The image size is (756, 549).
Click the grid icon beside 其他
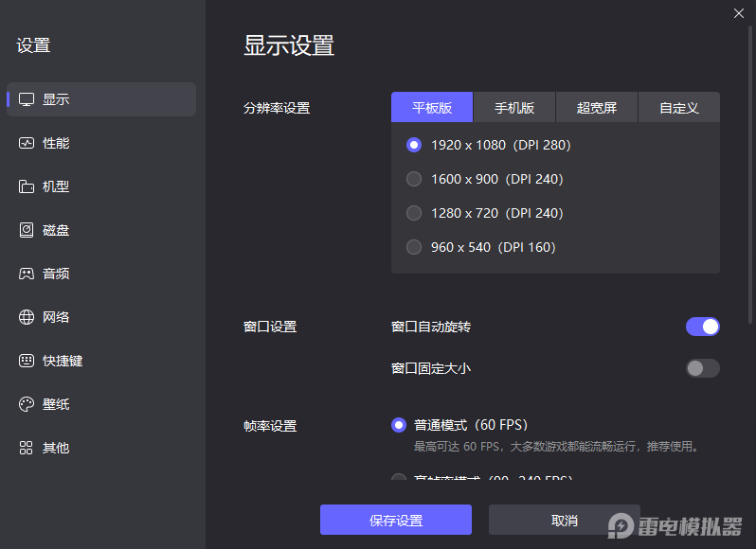click(x=27, y=448)
